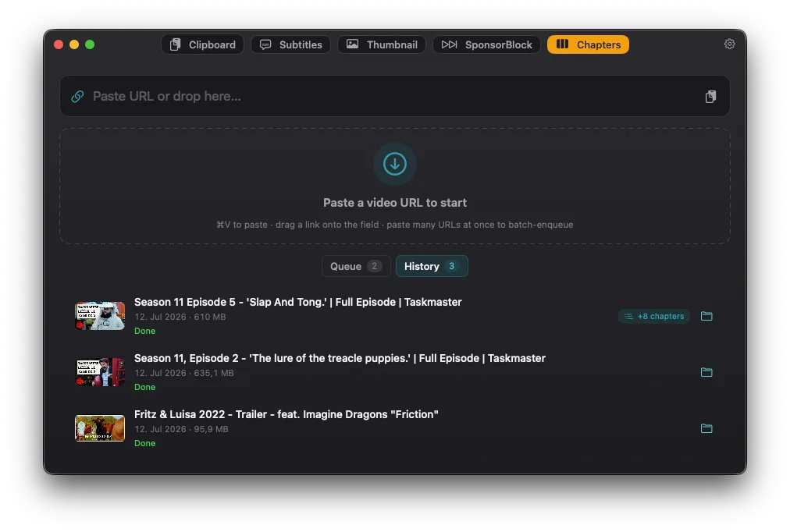Image resolution: width=790 pixels, height=532 pixels.
Task: Close the window with red button
Action: point(59,44)
